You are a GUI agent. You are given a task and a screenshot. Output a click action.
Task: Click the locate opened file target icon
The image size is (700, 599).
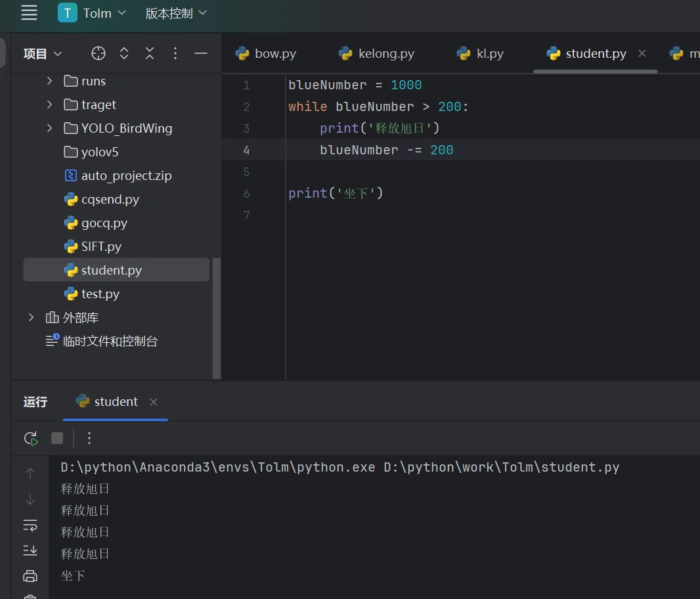point(98,54)
